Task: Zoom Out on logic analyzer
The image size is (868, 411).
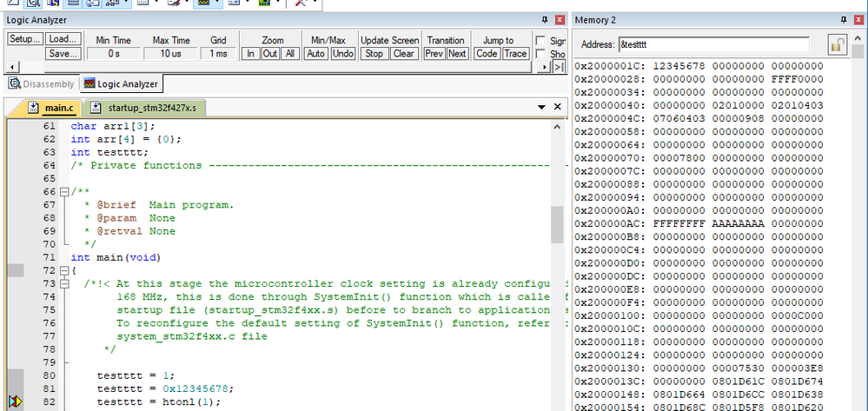Action: pyautogui.click(x=270, y=54)
